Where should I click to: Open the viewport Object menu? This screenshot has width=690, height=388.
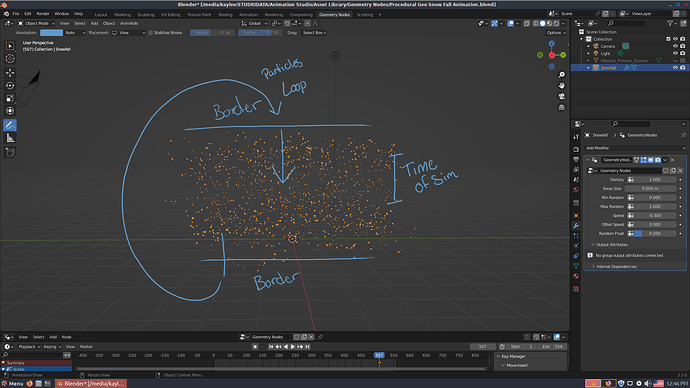[109, 23]
